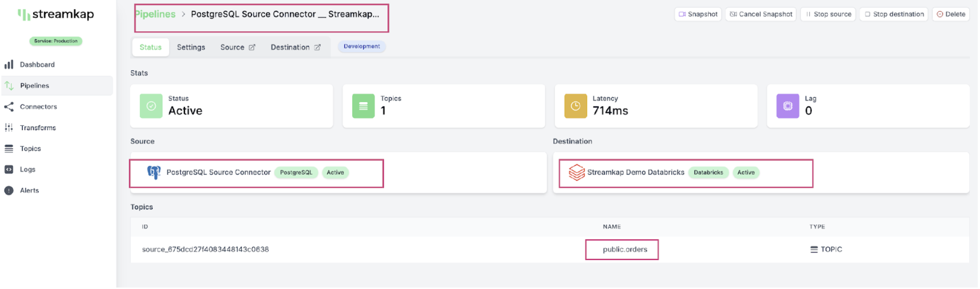Click the Active badge on source connector
This screenshot has width=980, height=289.
pyautogui.click(x=335, y=172)
